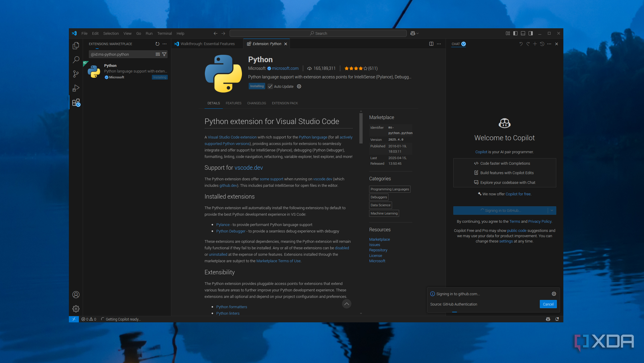
Task: Open chat panel more actions ellipsis
Action: point(549,44)
